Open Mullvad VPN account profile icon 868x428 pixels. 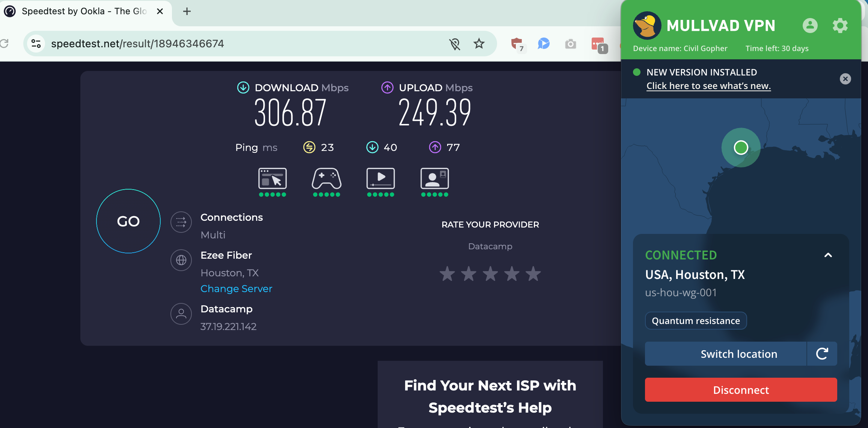[x=810, y=25]
